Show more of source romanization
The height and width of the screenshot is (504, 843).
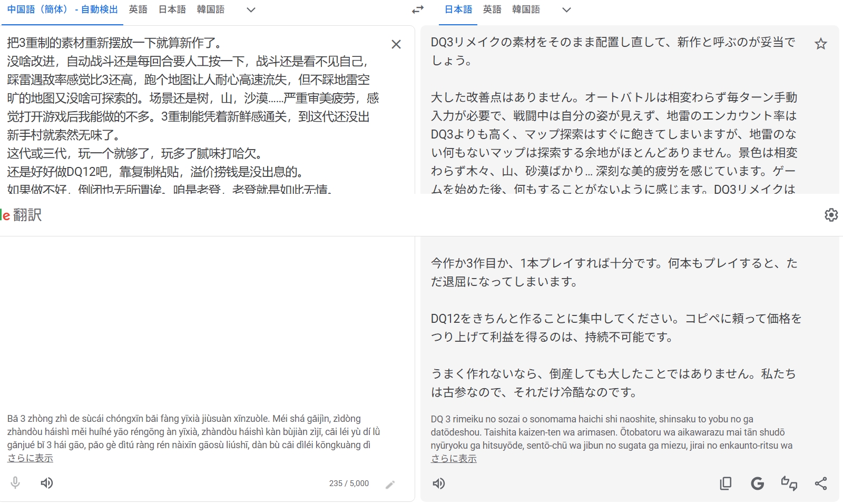[30, 458]
